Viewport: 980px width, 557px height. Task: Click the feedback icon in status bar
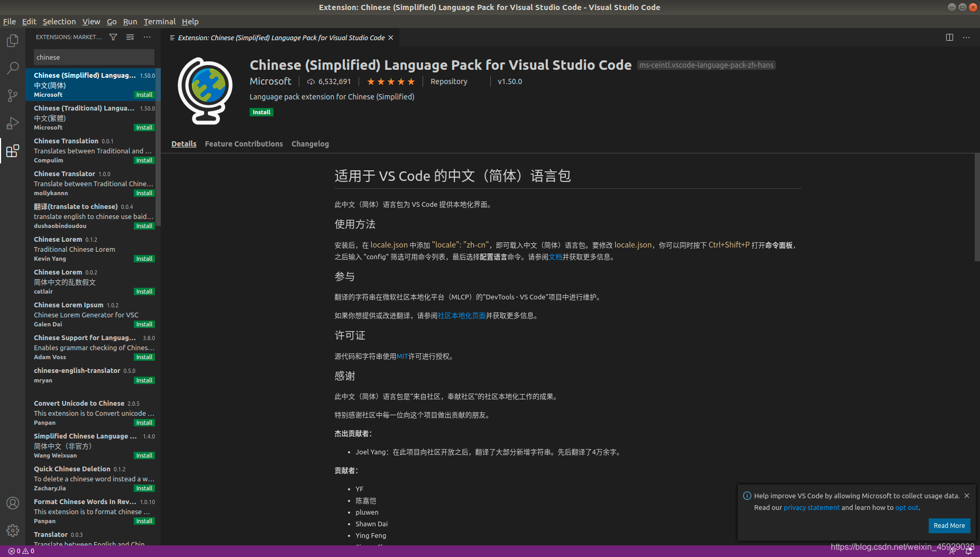[952, 551]
